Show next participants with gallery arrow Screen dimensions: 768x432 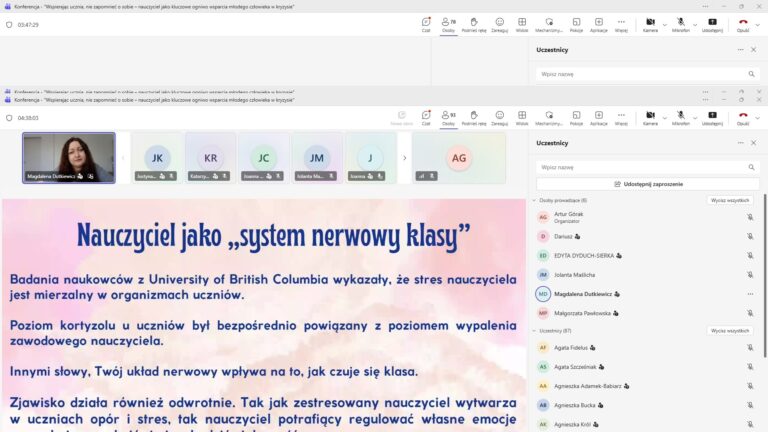[x=405, y=158]
